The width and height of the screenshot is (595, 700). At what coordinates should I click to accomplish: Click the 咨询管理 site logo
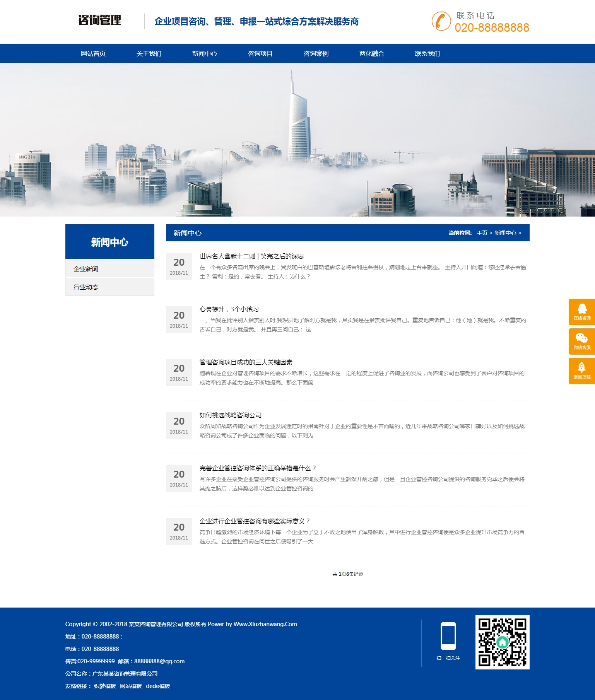pos(100,20)
